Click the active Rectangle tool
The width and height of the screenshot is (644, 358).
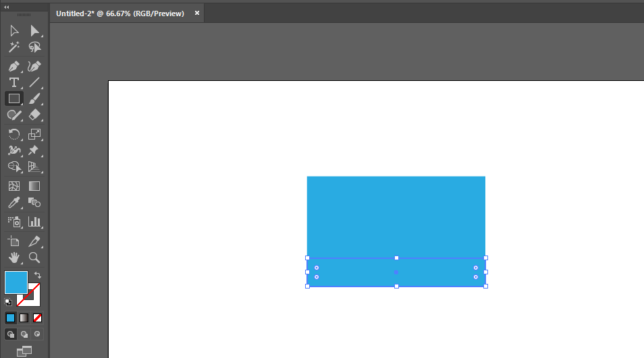[14, 99]
